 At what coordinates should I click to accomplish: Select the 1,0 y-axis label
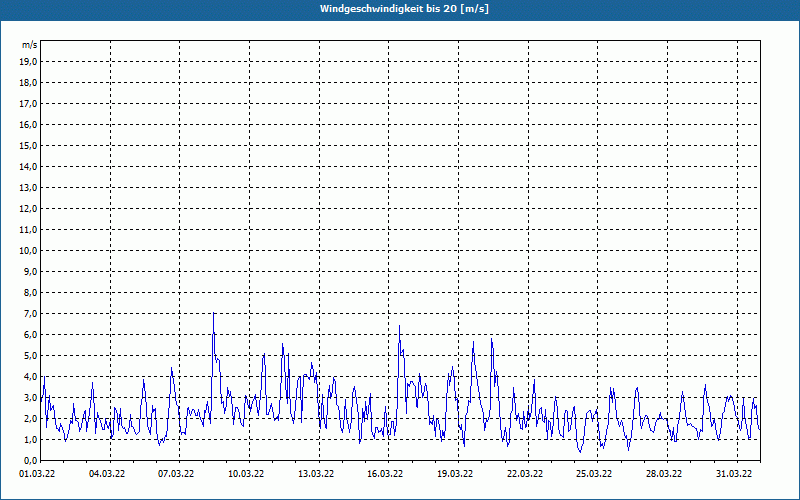pos(30,439)
